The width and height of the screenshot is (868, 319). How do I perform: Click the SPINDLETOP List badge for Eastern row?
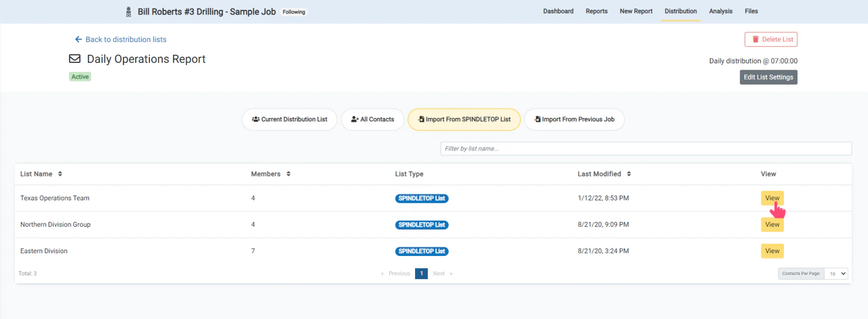[422, 251]
